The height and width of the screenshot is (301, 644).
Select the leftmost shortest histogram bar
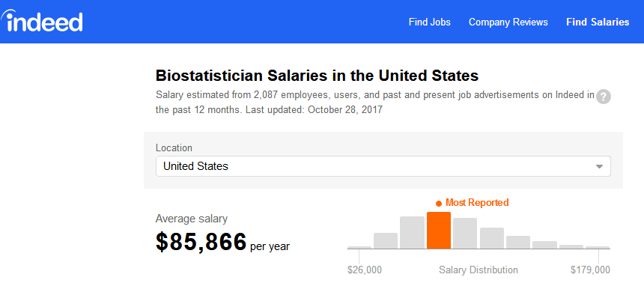pos(359,247)
